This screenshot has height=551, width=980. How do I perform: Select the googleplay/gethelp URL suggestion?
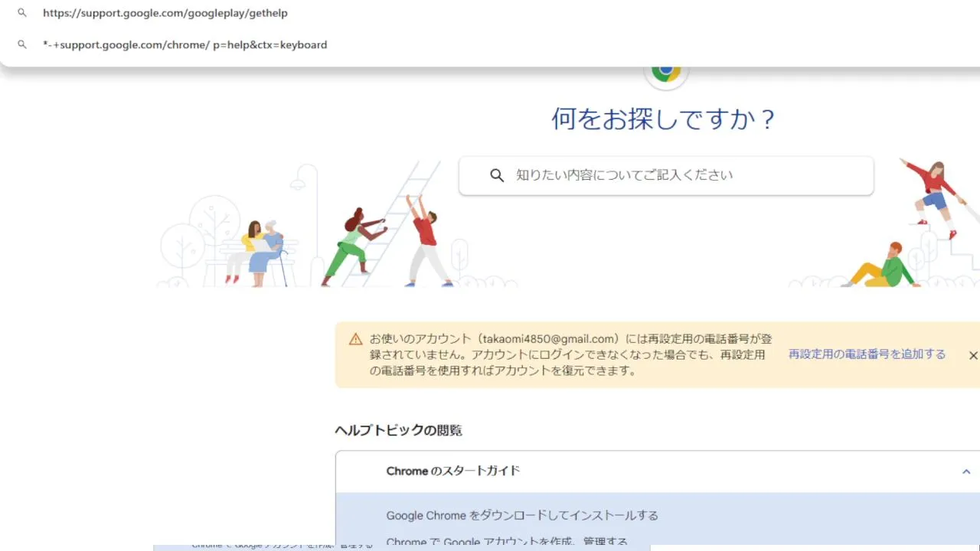[165, 13]
